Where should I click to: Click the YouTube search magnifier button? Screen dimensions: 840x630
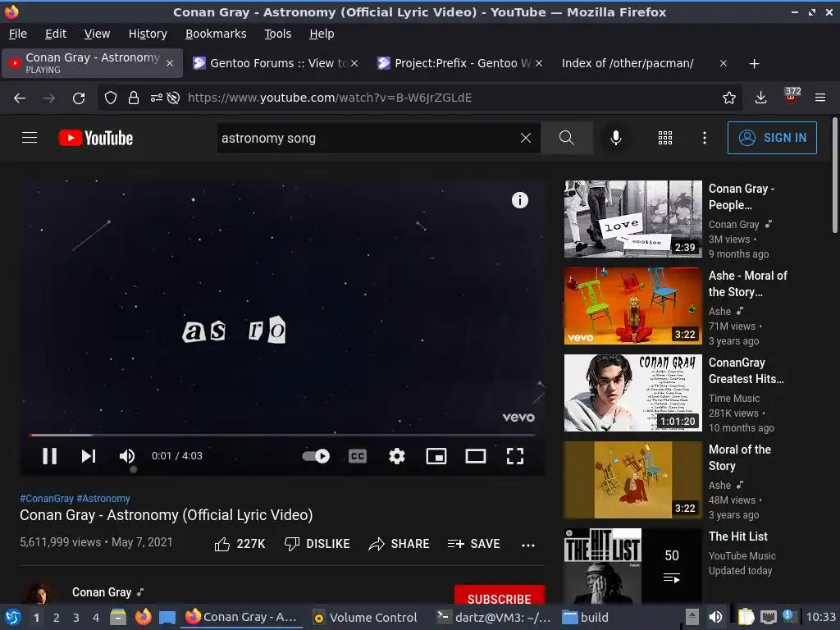click(566, 138)
